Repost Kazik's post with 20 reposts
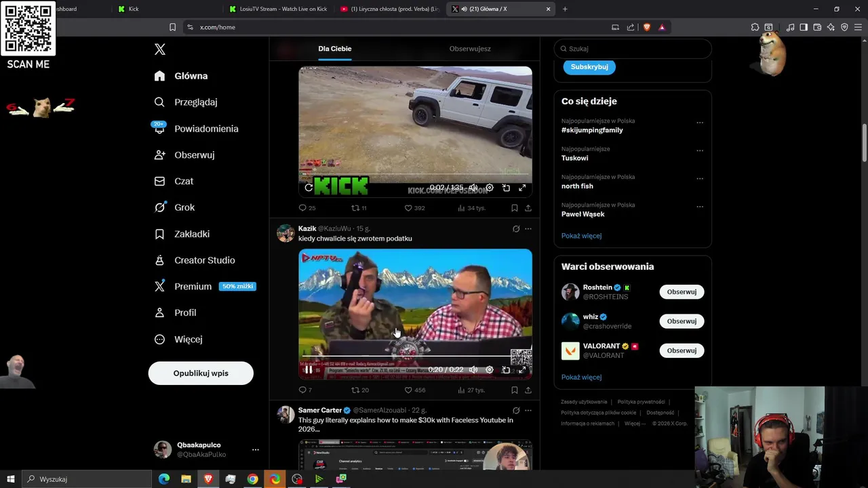The image size is (868, 488). tap(359, 390)
